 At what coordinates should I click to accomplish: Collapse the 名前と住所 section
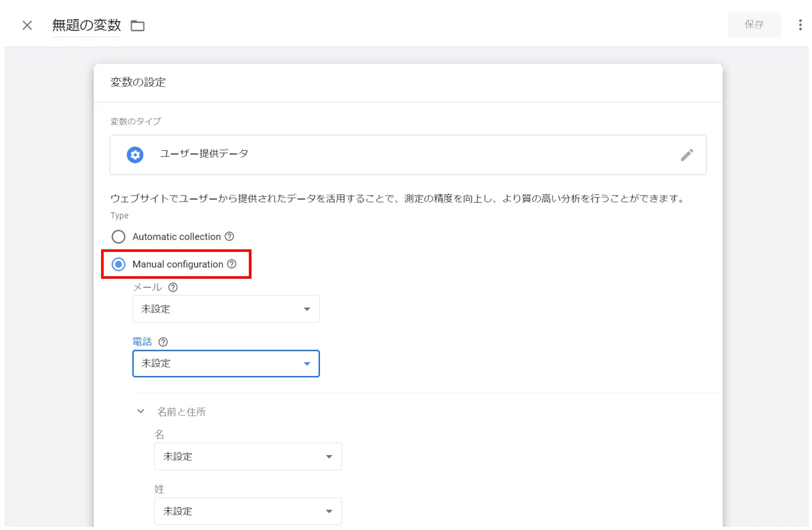[x=141, y=411]
